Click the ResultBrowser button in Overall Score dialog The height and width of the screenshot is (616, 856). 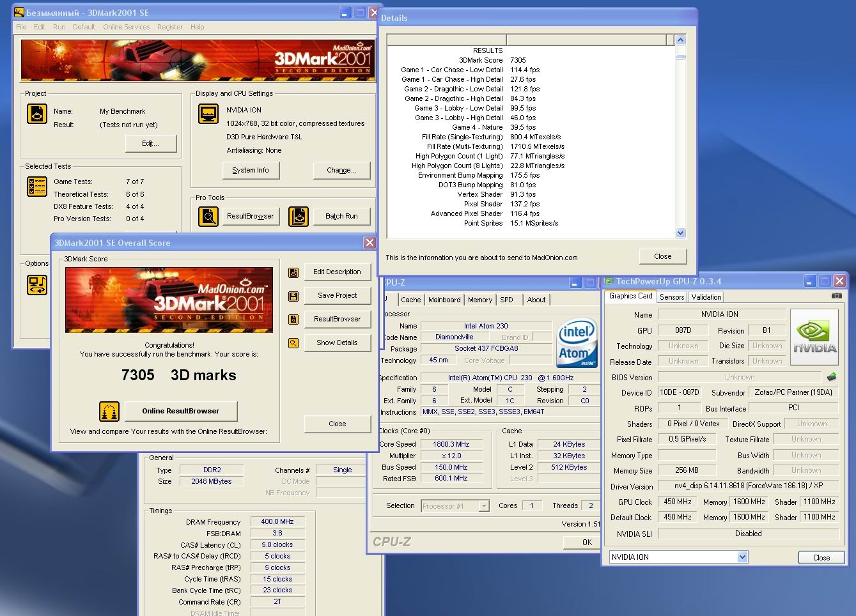[337, 319]
